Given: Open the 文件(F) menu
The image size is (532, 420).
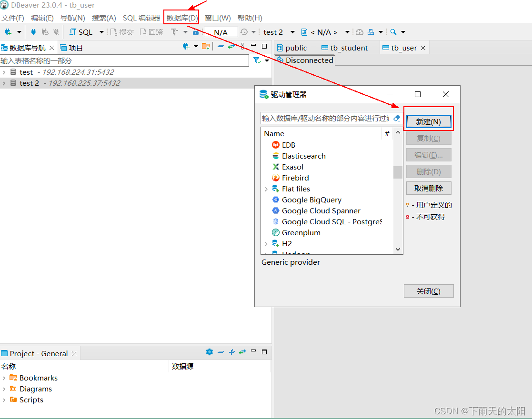Looking at the screenshot, I should click(12, 18).
